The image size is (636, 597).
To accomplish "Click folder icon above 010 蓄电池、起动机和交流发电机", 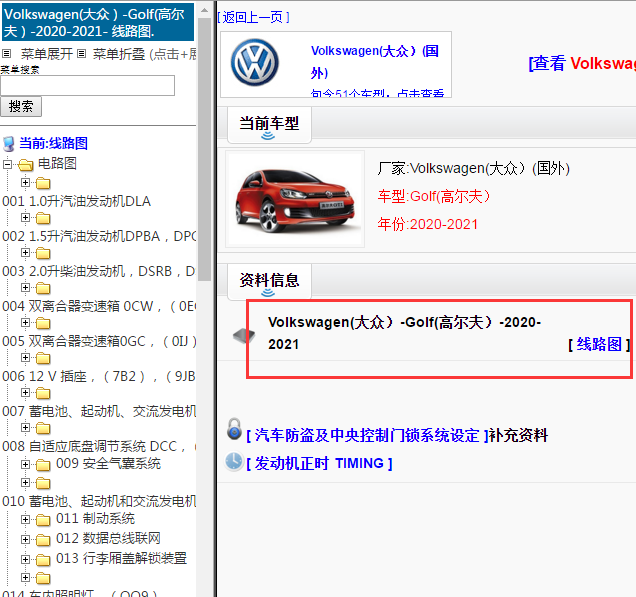I will click(43, 483).
